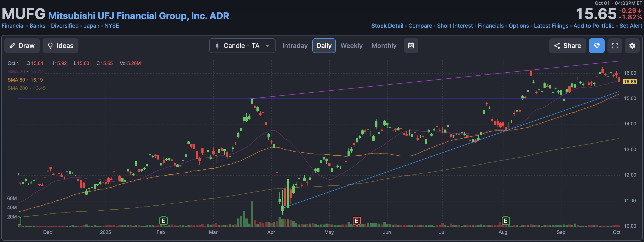Click the pencil icon on Draw button

(12, 46)
